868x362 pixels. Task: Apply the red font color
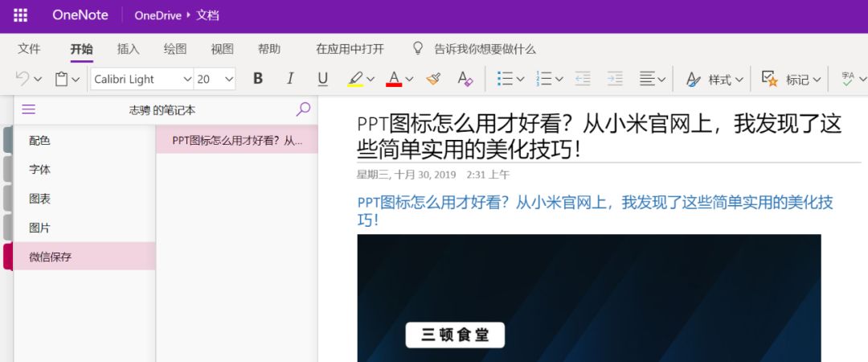(394, 80)
